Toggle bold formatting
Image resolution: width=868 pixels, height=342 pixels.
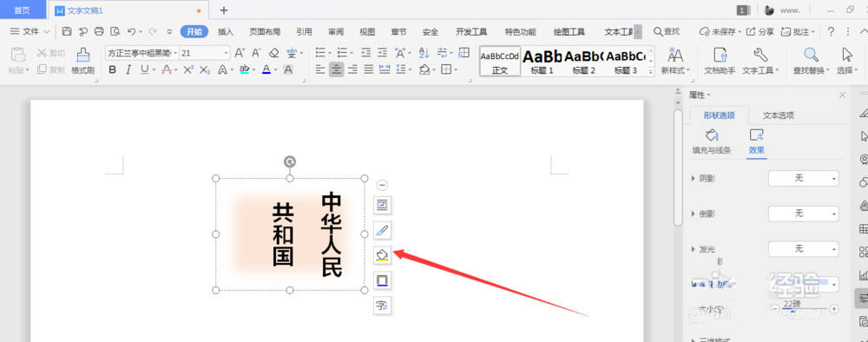click(x=113, y=69)
